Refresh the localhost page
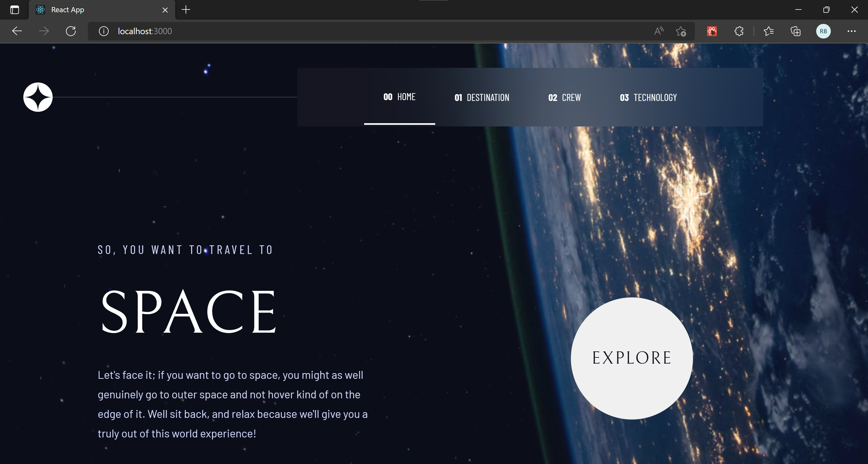868x464 pixels. coord(71,31)
